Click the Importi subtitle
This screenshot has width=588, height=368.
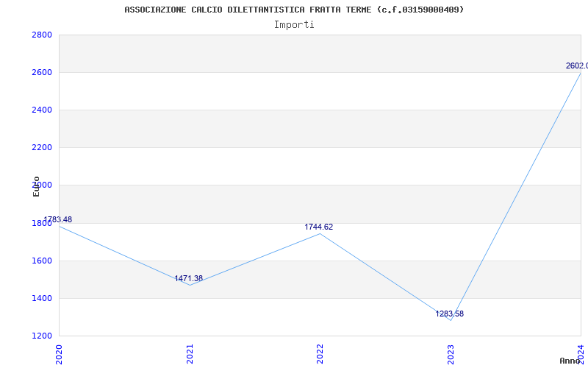pos(294,25)
